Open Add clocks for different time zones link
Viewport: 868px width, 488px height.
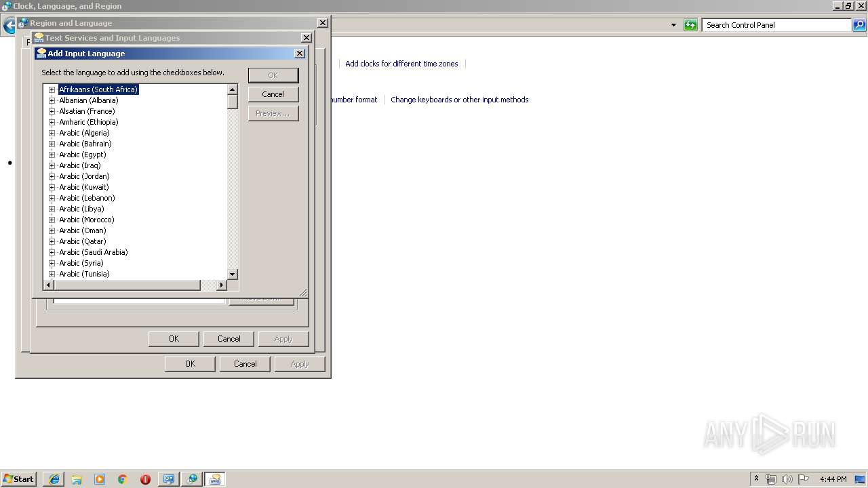pyautogui.click(x=401, y=64)
